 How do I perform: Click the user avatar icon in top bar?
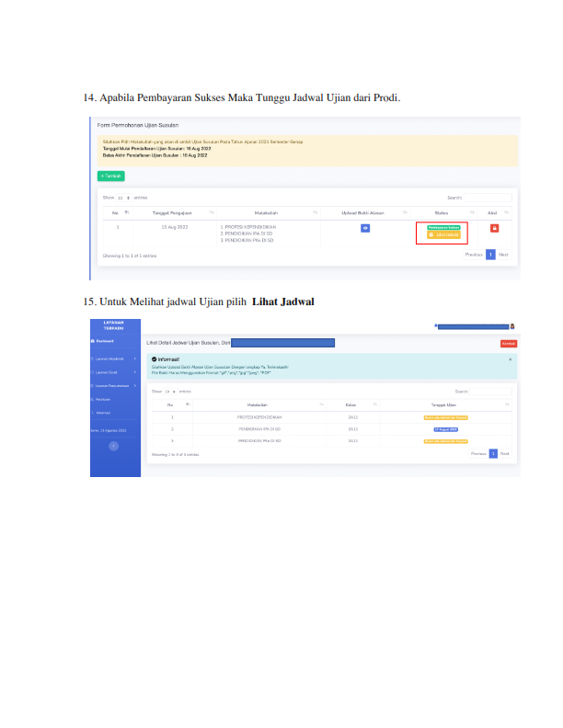tap(512, 326)
